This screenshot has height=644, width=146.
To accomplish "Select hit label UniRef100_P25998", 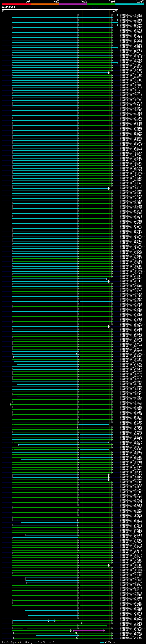I will [x=131, y=45].
